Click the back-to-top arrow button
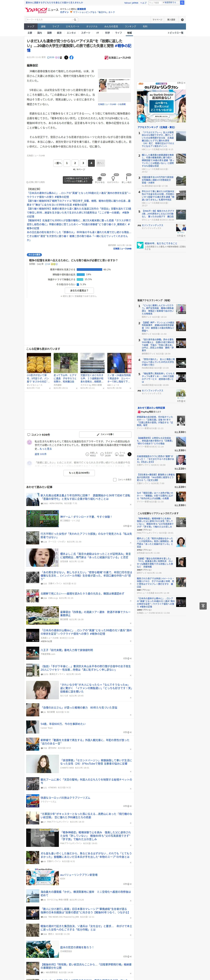 (203, 606)
